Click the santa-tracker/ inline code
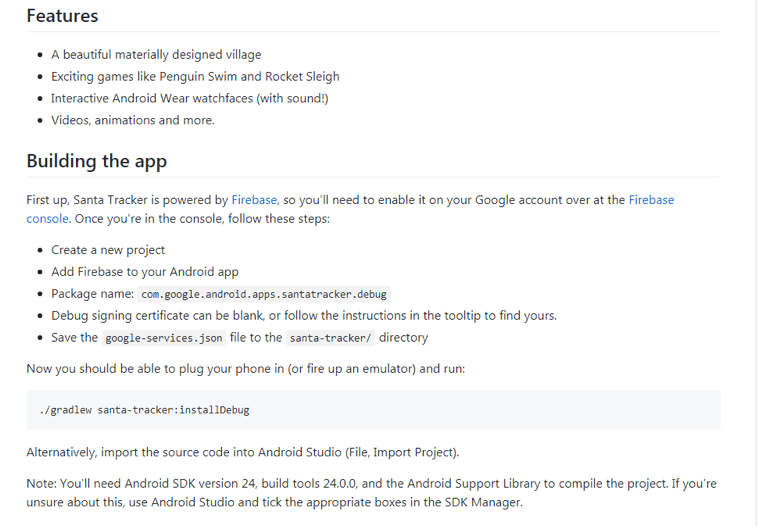Viewport: 759px width, 526px height. point(330,338)
